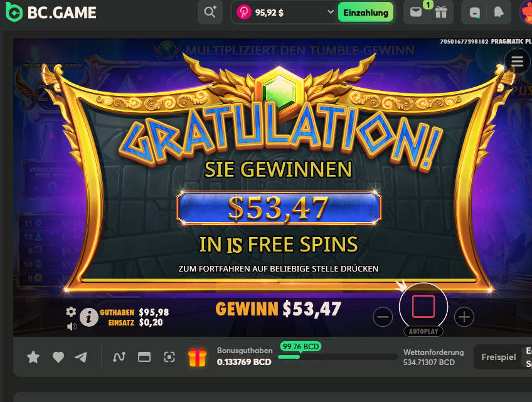Toggle fullscreen mode icon
Image resolution: width=532 pixels, height=402 pixels.
[x=169, y=357]
